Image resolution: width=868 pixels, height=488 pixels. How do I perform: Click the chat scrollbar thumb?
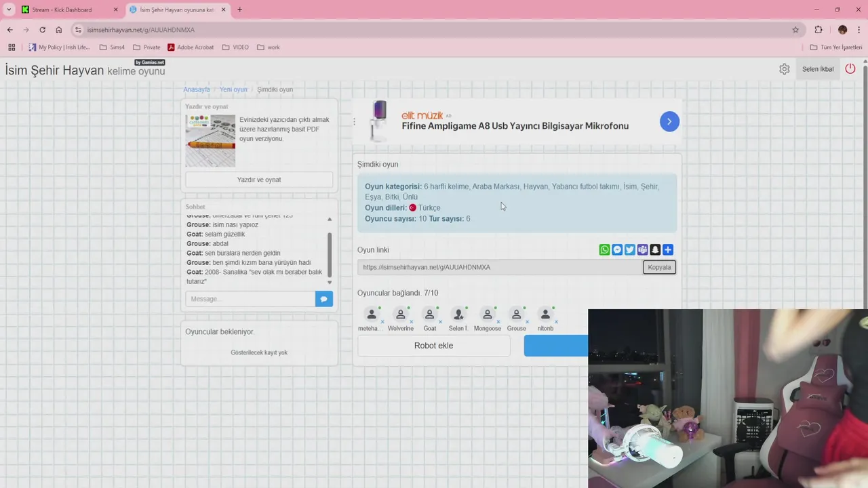pos(330,254)
